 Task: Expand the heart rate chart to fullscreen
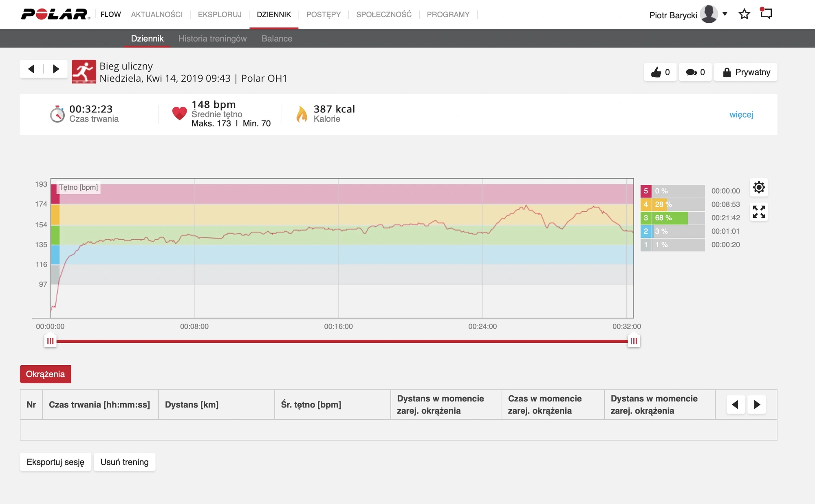pyautogui.click(x=759, y=212)
